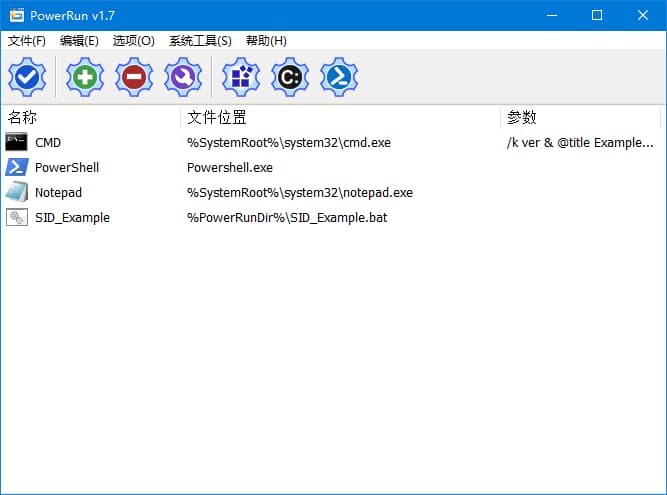Click the green plus add entry icon
This screenshot has width=667, height=495.
pyautogui.click(x=85, y=76)
